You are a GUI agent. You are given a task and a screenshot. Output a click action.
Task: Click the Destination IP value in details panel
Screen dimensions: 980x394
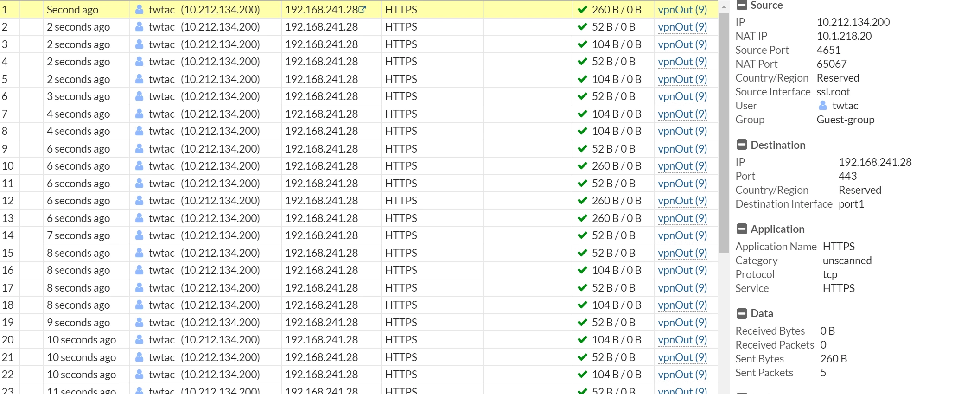pyautogui.click(x=875, y=162)
